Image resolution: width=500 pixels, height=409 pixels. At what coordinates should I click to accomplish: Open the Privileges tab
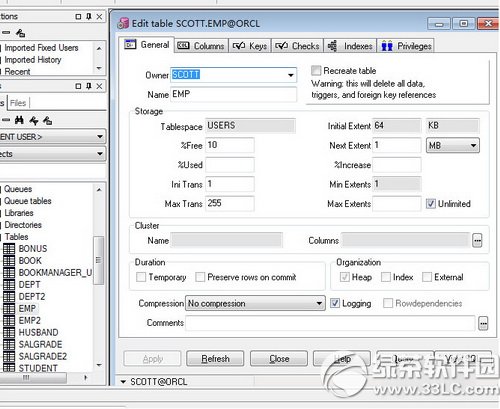point(406,46)
